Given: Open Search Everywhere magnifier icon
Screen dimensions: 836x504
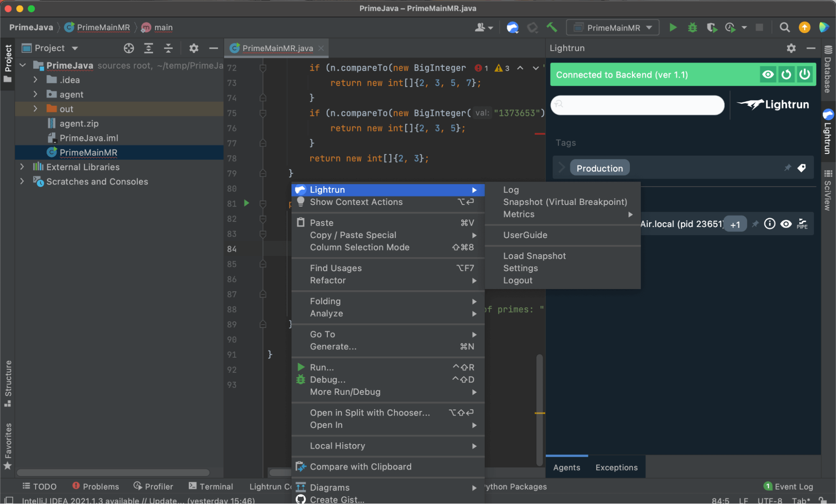Looking at the screenshot, I should [x=785, y=28].
